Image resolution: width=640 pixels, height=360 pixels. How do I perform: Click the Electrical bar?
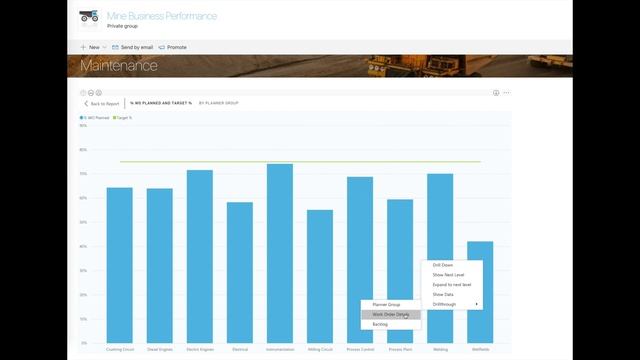pos(240,273)
